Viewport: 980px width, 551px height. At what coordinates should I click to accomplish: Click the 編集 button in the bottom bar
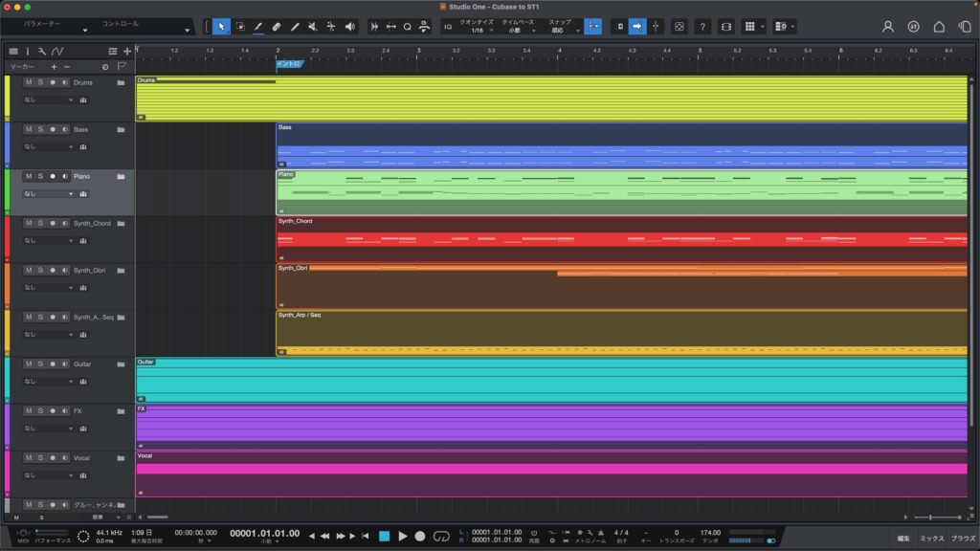pyautogui.click(x=904, y=537)
